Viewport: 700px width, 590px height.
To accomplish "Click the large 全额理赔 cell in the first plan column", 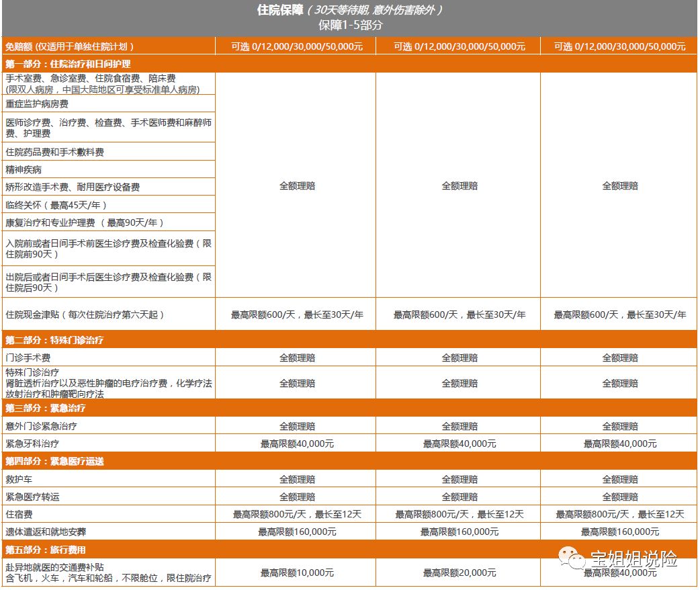I will coord(297,185).
